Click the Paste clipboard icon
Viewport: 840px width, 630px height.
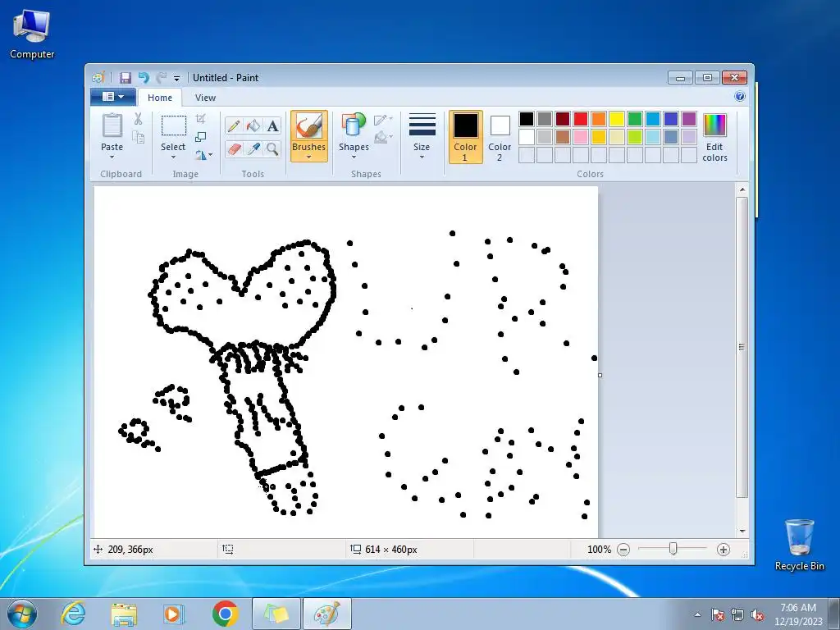pos(112,126)
